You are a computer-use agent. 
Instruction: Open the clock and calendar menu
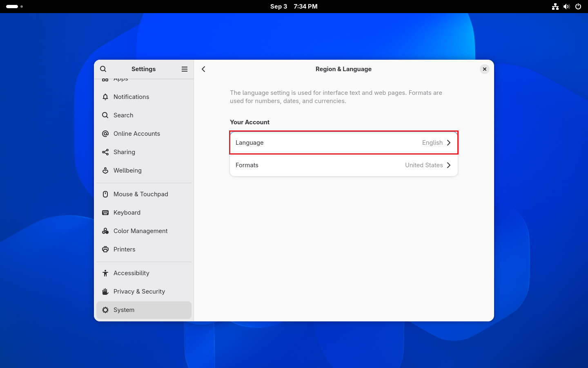point(294,7)
